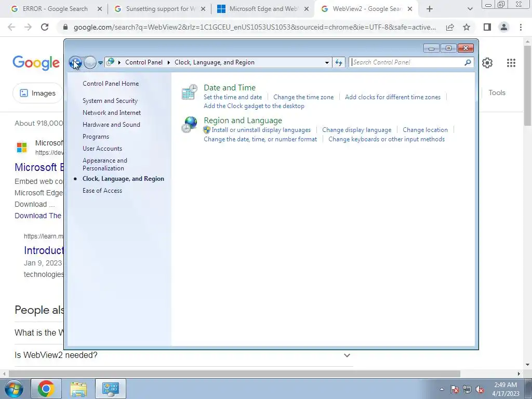Click Change the time zone
The image size is (532, 399).
click(x=303, y=97)
